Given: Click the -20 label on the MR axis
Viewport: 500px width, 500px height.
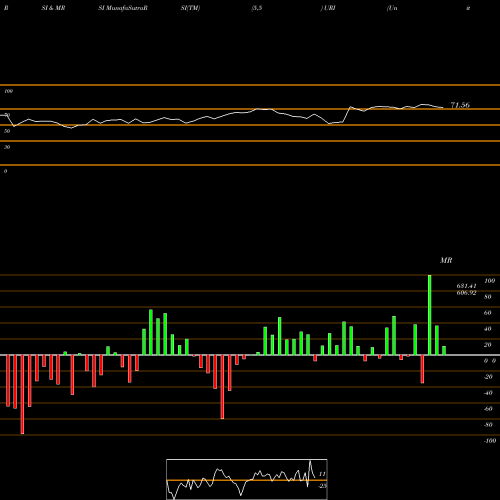Looking at the screenshot, I should point(488,377).
